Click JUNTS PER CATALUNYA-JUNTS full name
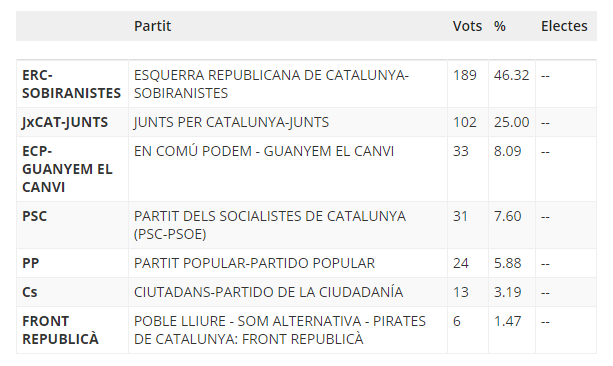The image size is (613, 366). pyautogui.click(x=231, y=122)
